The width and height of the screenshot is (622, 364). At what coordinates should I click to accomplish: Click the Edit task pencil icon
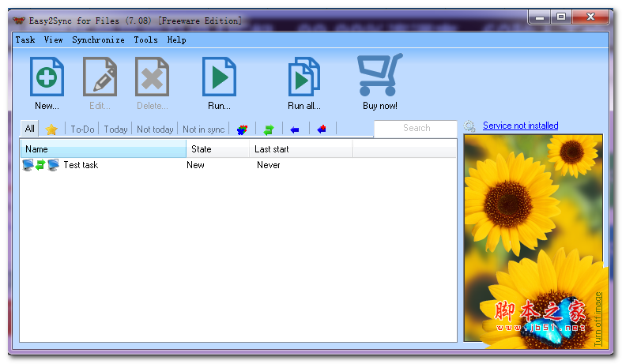[x=100, y=77]
